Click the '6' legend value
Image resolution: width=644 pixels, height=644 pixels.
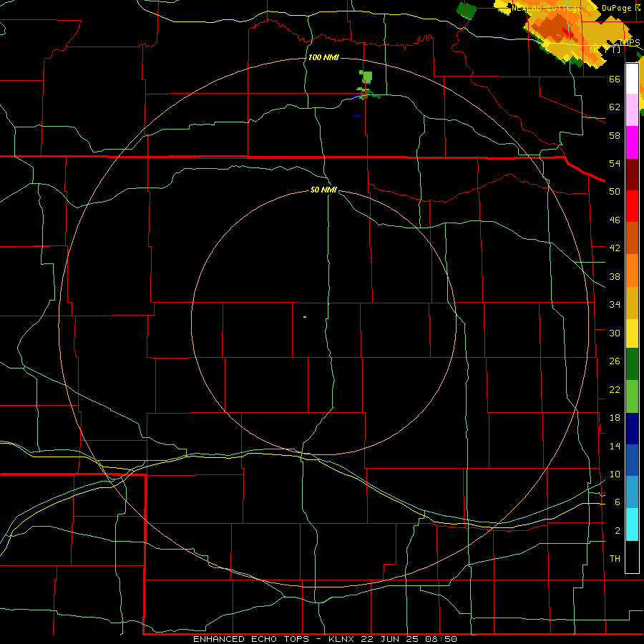pos(618,502)
